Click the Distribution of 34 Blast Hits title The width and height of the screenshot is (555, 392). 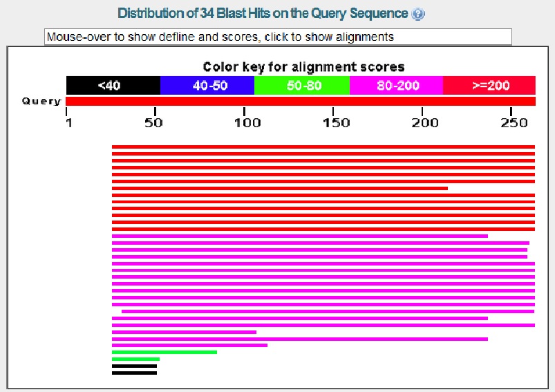point(263,14)
